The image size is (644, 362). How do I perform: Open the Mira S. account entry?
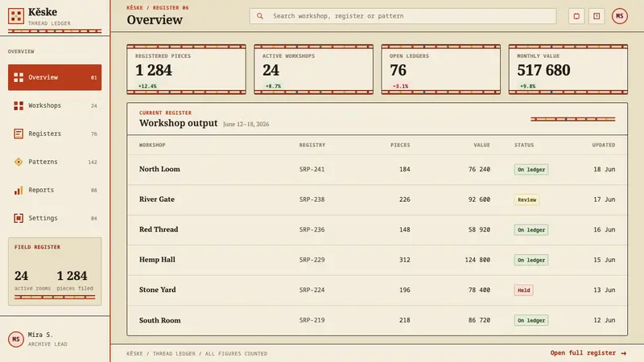point(55,339)
